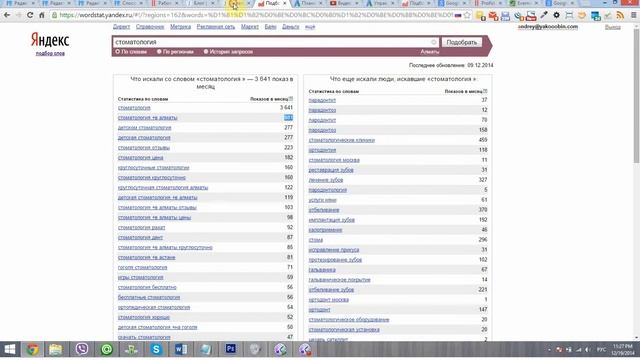
Task: Click the browser forward arrow
Action: click(x=18, y=15)
